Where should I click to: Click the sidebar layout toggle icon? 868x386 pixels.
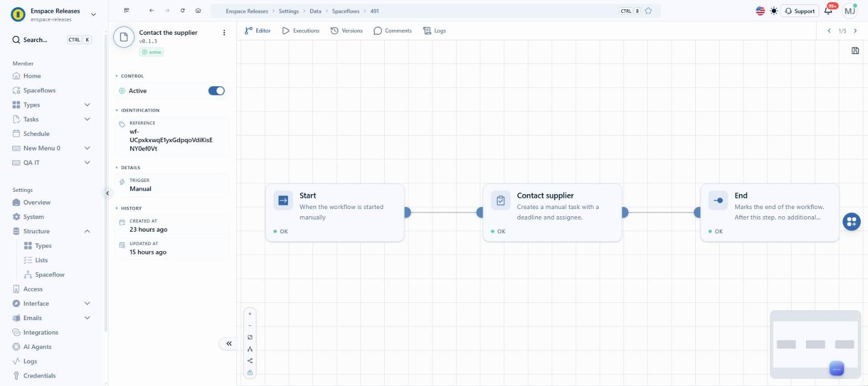pyautogui.click(x=127, y=11)
